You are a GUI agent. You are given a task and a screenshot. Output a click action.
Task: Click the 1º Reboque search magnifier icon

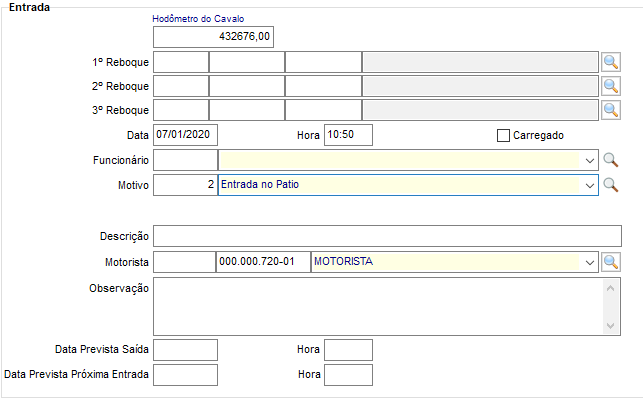[611, 62]
